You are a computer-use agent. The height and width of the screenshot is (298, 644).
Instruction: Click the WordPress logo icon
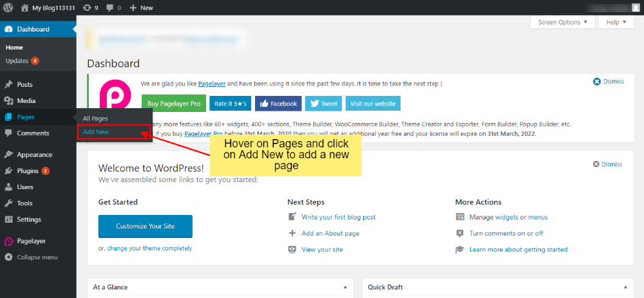click(8, 8)
